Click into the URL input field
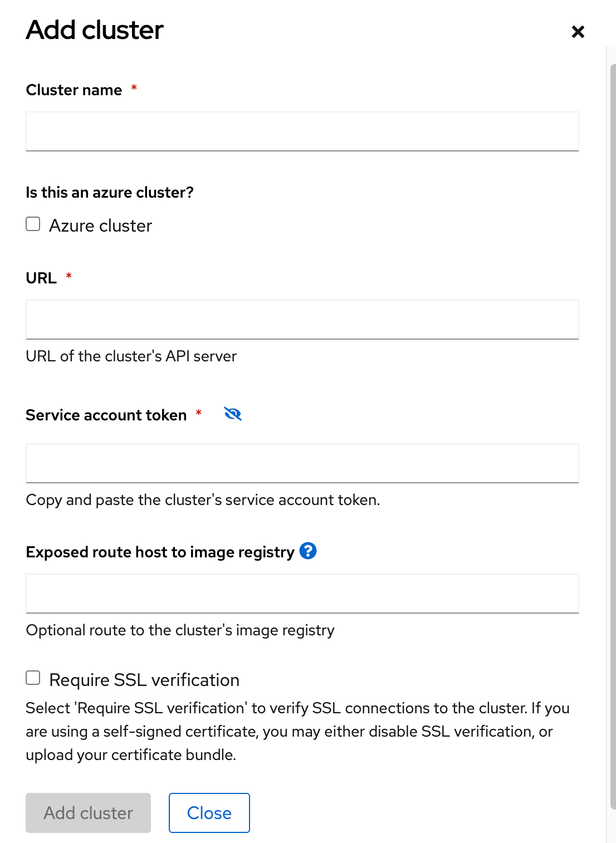This screenshot has height=843, width=616. pos(302,320)
